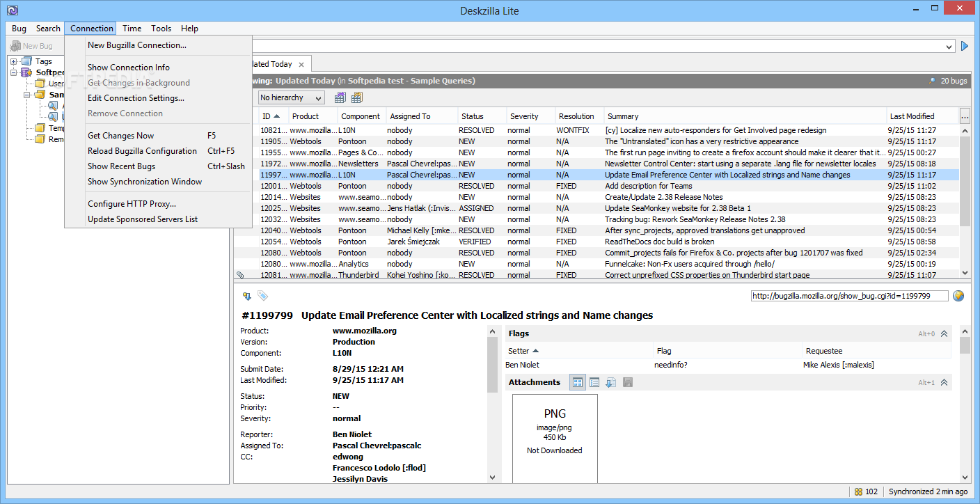Open the column chooser ellipsis button
The image size is (980, 504).
[x=965, y=116]
